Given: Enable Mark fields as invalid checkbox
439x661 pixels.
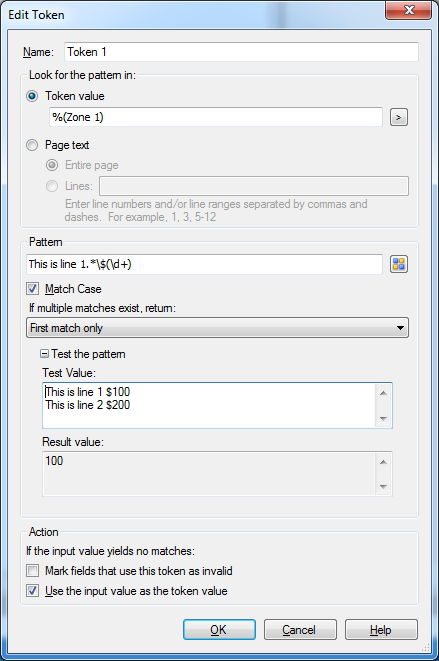Looking at the screenshot, I should click(x=32, y=571).
